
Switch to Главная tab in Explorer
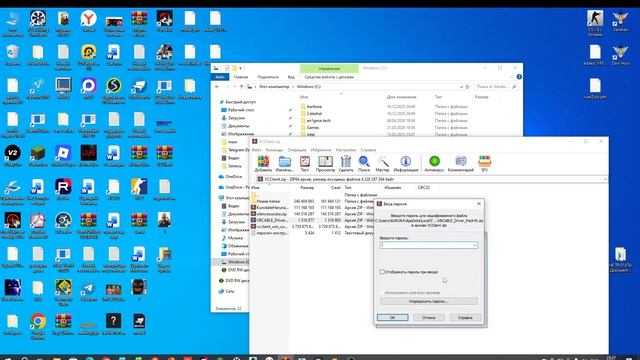(241, 77)
